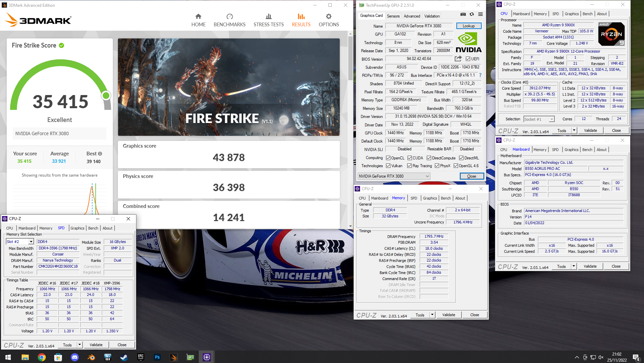Click Bus Interface question mark icon

point(480,75)
